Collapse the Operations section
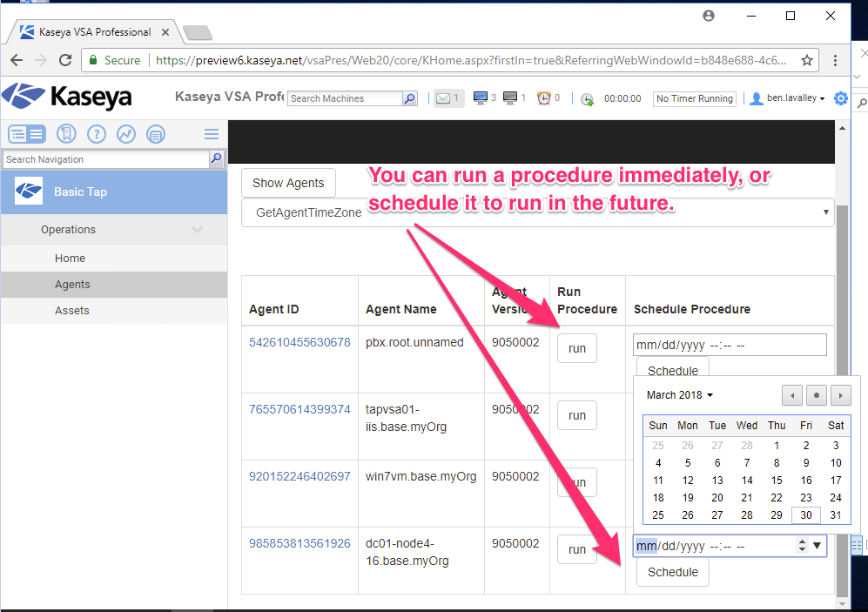Viewport: 868px width, 612px height. point(198,230)
